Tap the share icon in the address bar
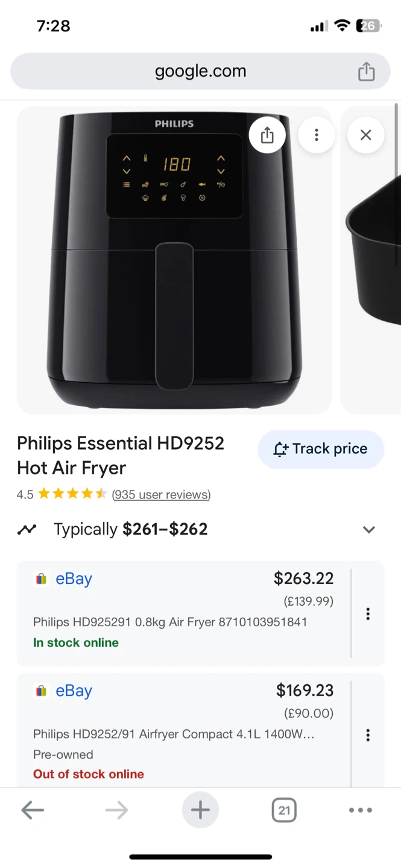This screenshot has width=401, height=868. click(x=366, y=71)
